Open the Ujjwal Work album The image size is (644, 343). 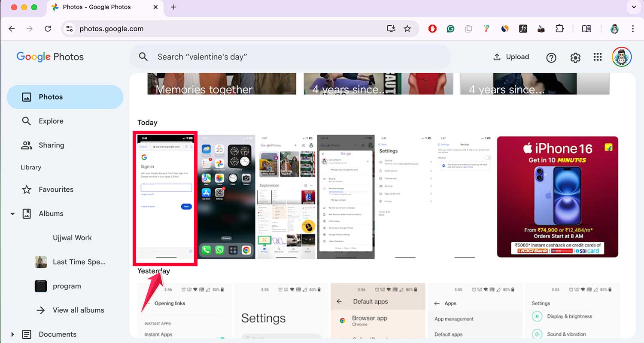click(72, 238)
